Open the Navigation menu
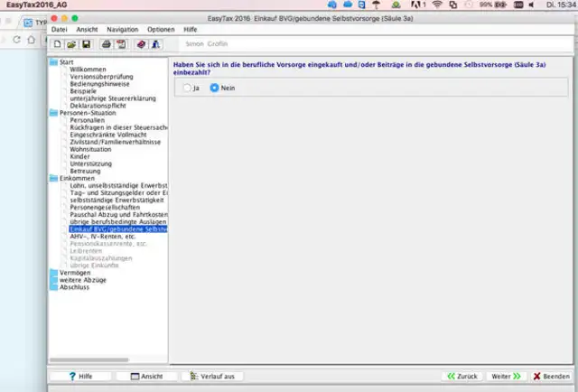 coord(123,30)
